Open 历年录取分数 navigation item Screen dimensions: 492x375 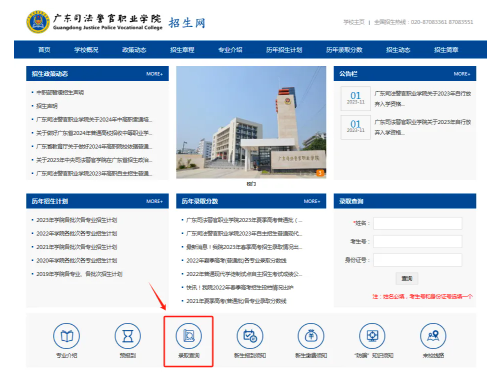tap(344, 50)
